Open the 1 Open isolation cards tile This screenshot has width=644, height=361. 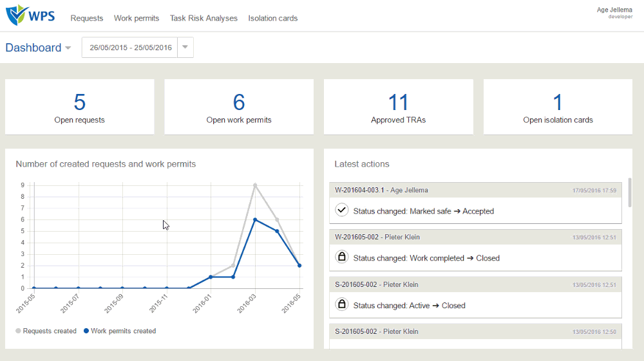pyautogui.click(x=558, y=107)
